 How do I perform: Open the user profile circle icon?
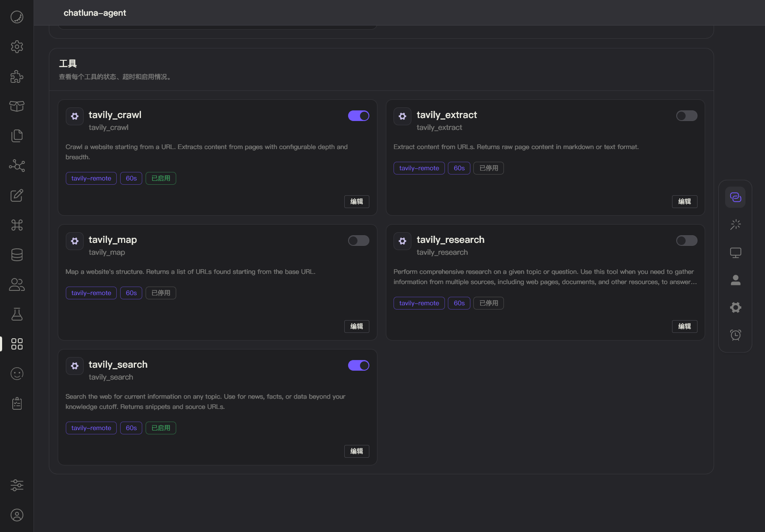tap(17, 515)
